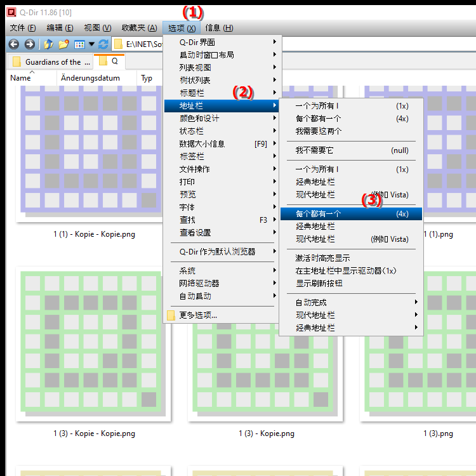
Task: Click the blue refresh icon
Action: click(103, 44)
